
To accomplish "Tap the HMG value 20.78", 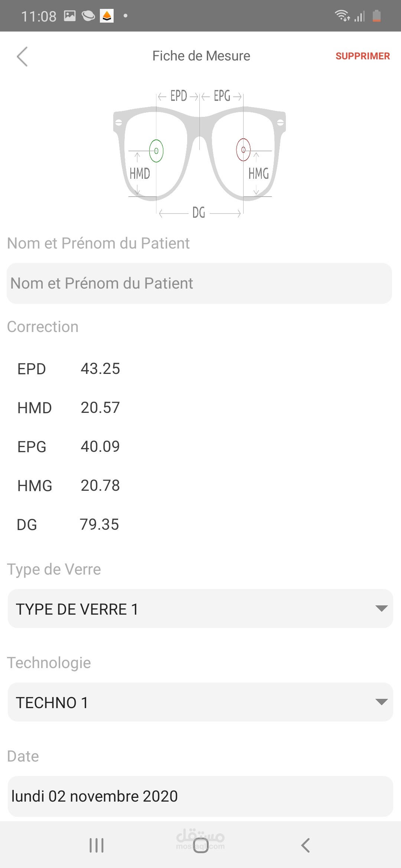I will pyautogui.click(x=100, y=486).
